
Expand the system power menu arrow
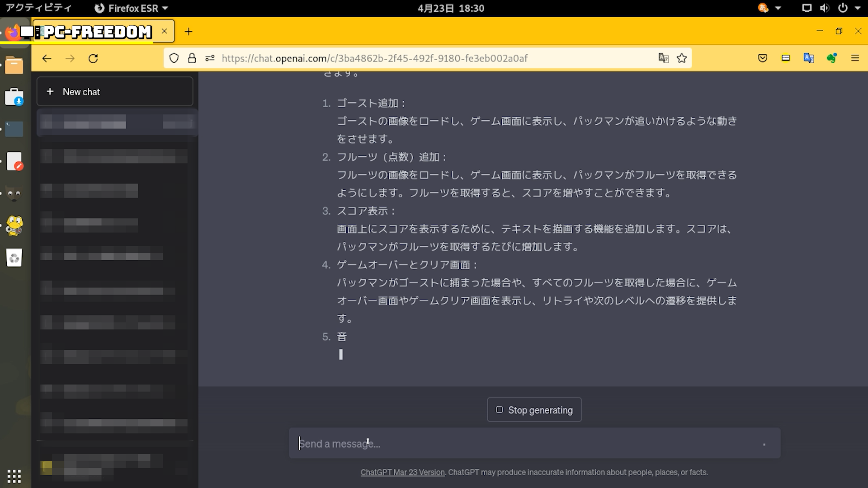click(x=858, y=8)
